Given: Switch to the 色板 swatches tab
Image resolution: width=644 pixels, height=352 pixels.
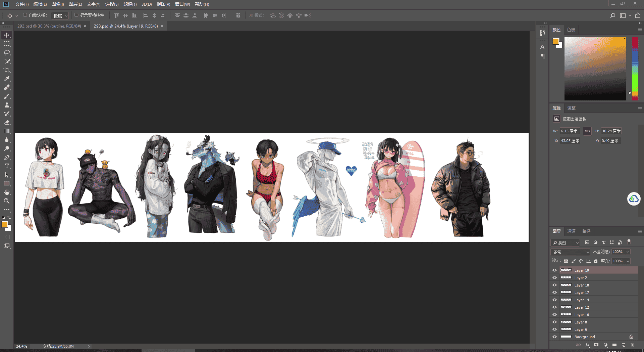Looking at the screenshot, I should 571,30.
